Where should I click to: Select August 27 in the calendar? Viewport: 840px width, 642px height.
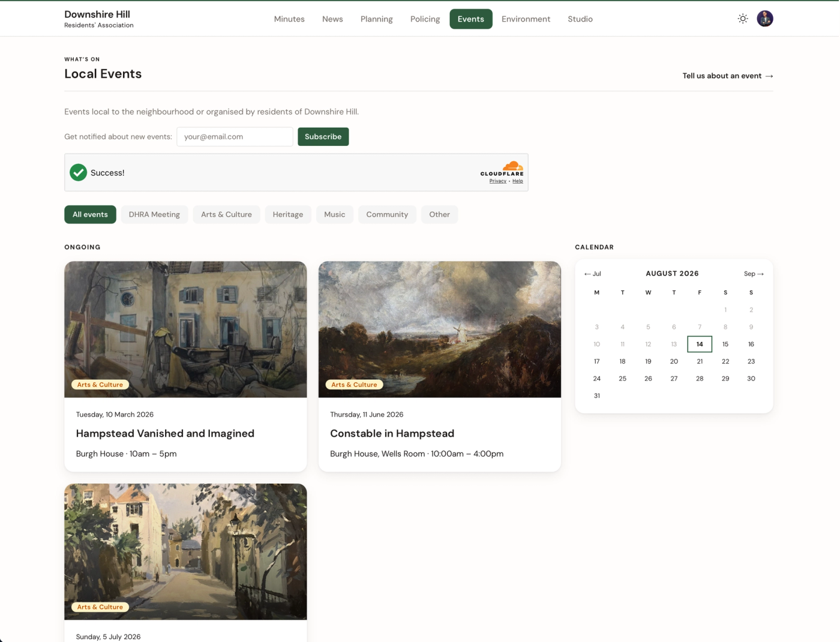(674, 379)
